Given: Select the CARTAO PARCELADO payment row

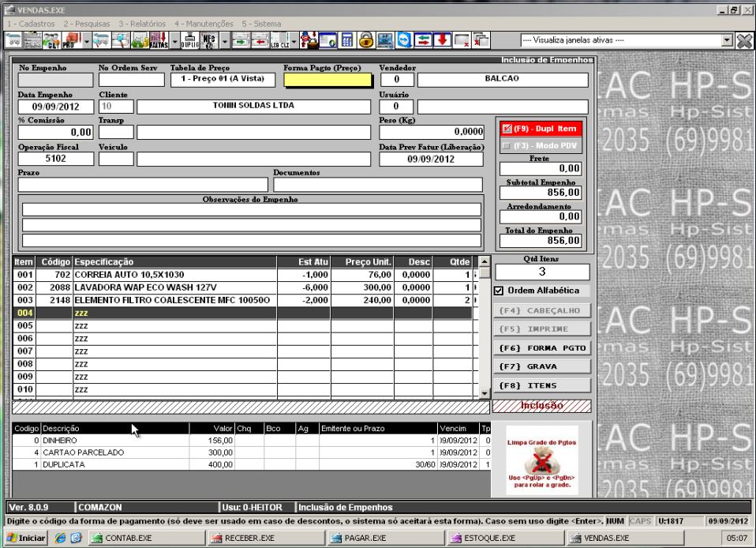Looking at the screenshot, I should (252, 452).
